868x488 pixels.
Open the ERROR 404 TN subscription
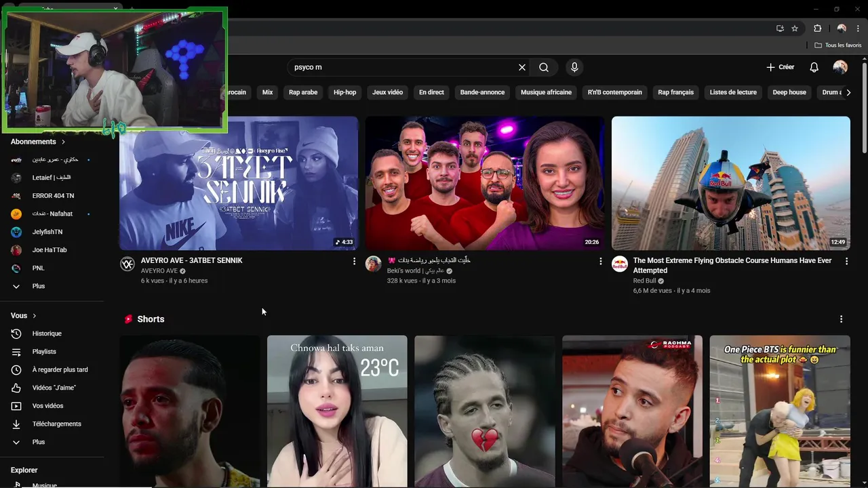point(52,196)
